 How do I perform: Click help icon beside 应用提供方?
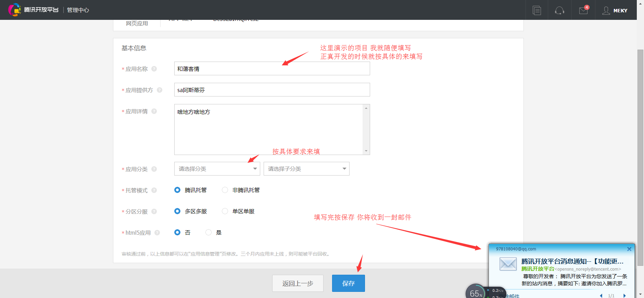pos(160,90)
